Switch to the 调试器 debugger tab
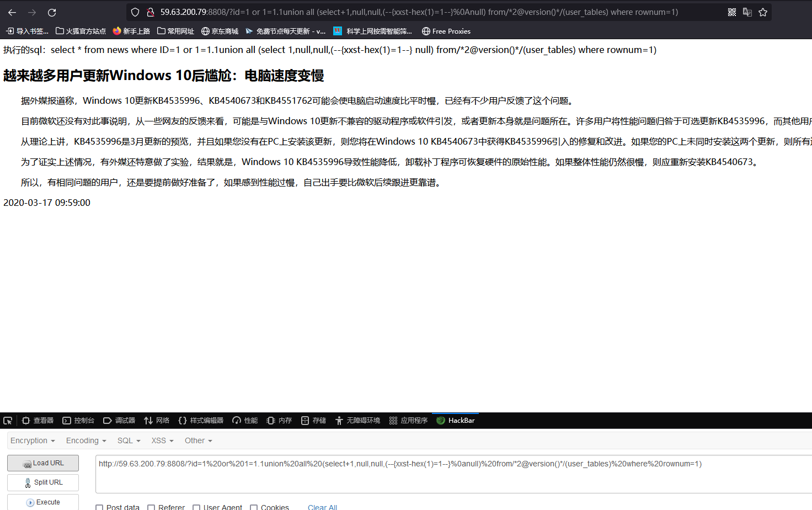Screen dimensions: 812x510 (119, 421)
